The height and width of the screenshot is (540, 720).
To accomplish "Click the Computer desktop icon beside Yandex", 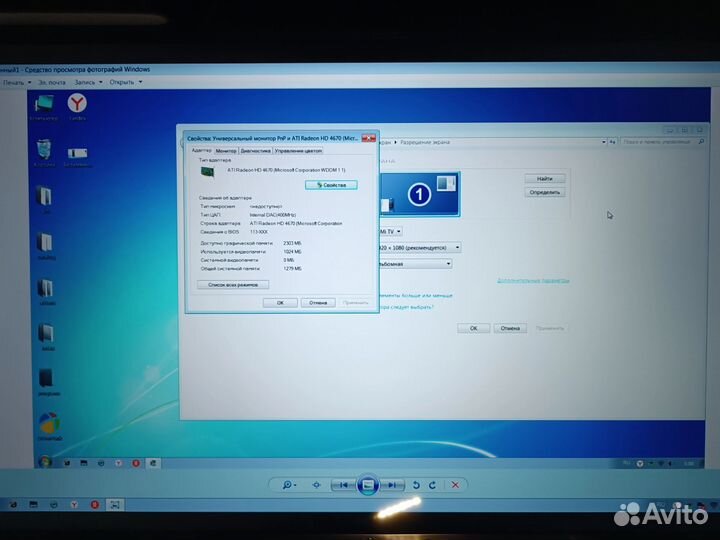I will (x=44, y=107).
